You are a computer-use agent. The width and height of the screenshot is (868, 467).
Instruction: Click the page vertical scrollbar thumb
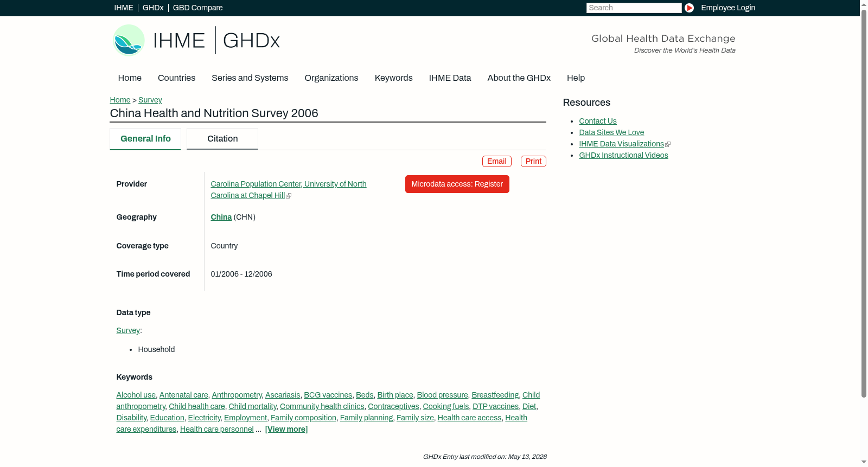864,203
